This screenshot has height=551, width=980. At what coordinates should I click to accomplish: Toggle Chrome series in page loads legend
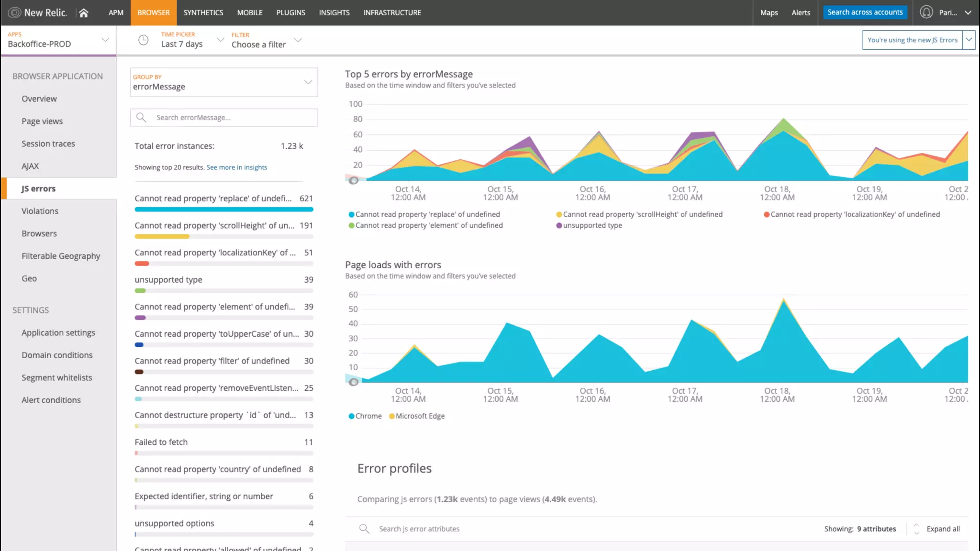point(365,416)
